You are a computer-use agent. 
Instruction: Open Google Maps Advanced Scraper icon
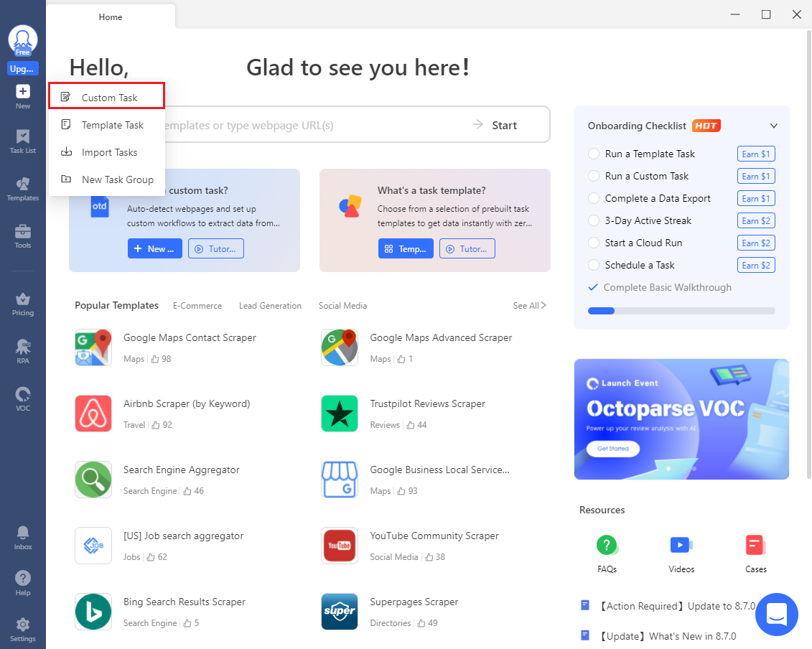[x=340, y=347]
